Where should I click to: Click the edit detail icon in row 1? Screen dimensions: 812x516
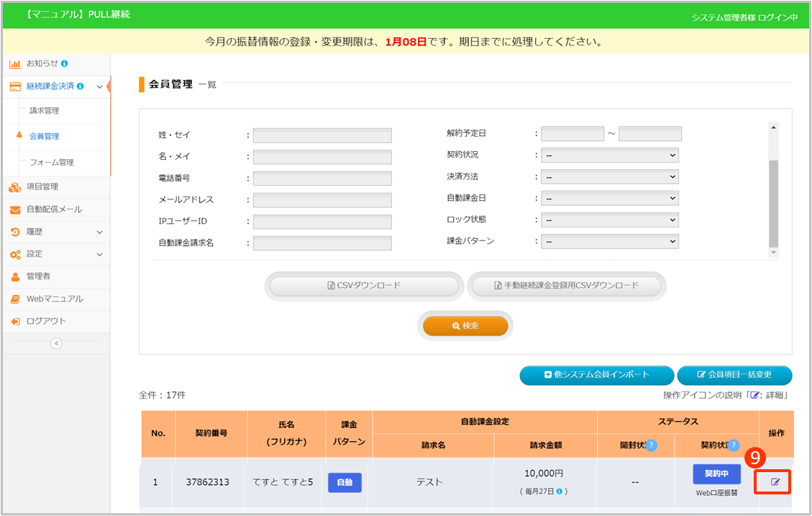point(775,481)
